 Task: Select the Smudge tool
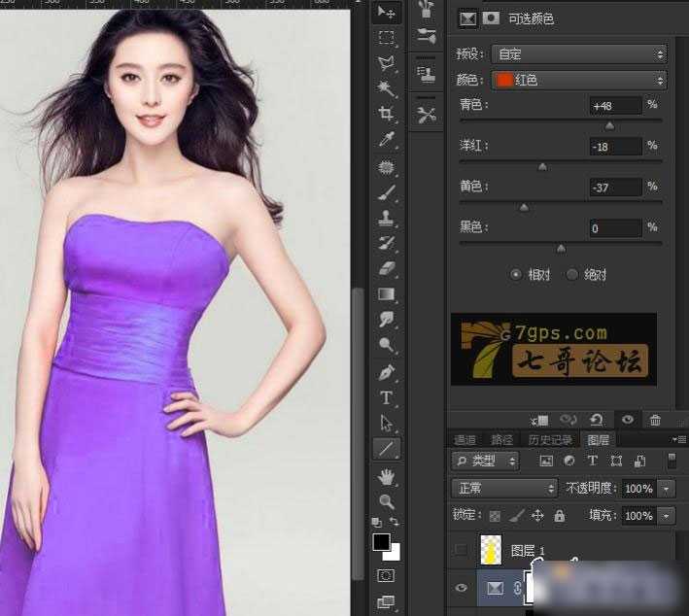(x=386, y=319)
